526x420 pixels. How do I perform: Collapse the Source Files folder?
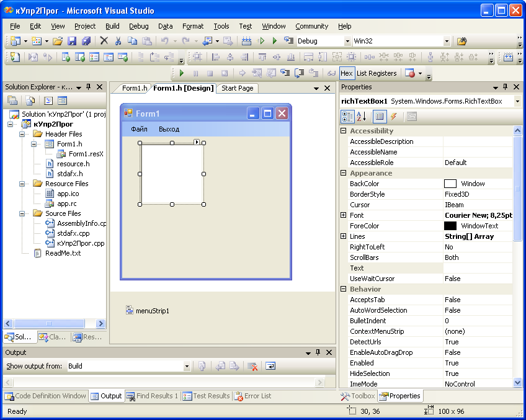click(22, 213)
